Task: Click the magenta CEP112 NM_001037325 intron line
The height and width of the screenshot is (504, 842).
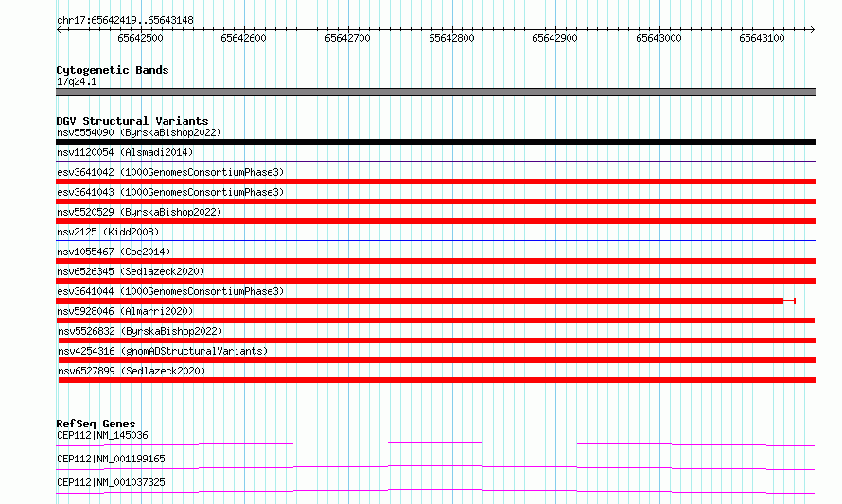Action: pyautogui.click(x=435, y=491)
